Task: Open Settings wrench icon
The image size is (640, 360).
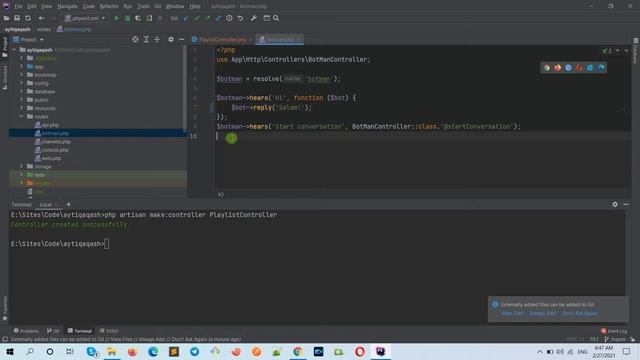Action: pos(253,18)
